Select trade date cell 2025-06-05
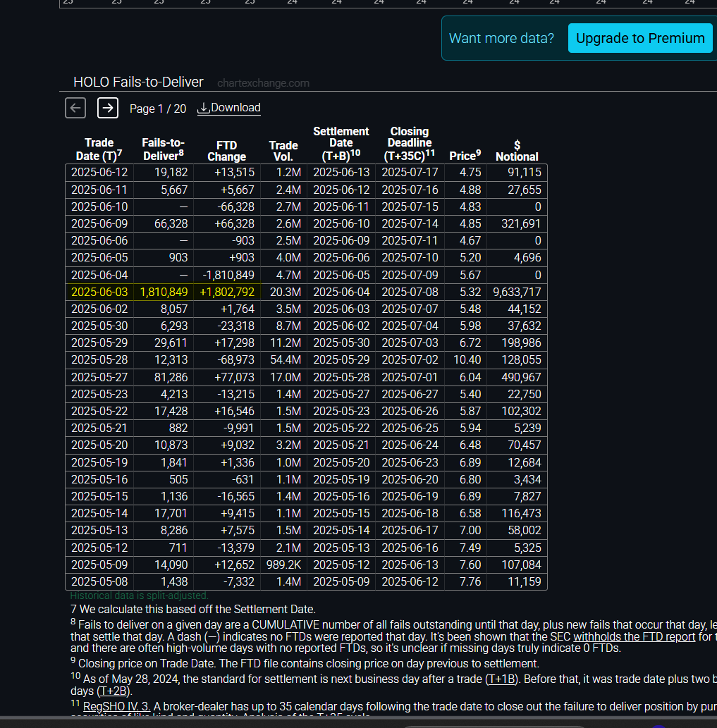Screen dimensions: 717x728 click(99, 258)
